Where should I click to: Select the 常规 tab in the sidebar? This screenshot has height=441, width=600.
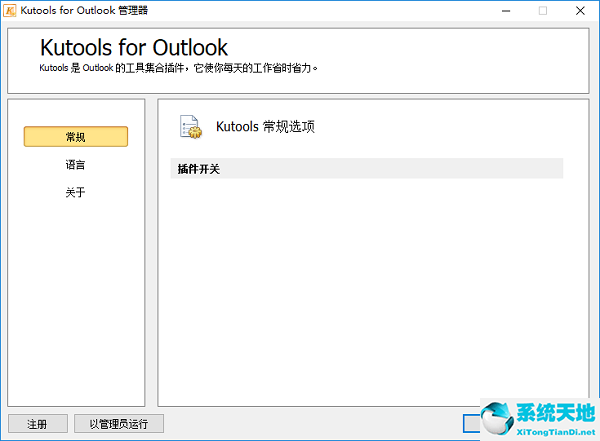[x=76, y=137]
